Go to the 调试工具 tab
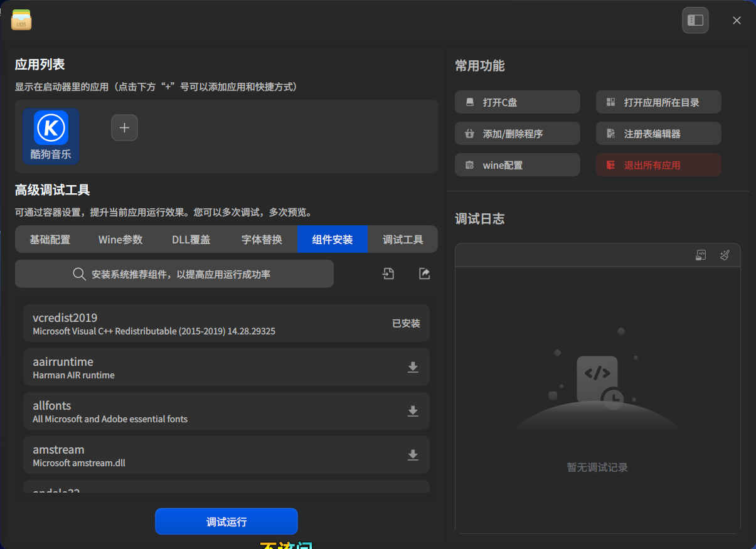756x549 pixels. (403, 239)
